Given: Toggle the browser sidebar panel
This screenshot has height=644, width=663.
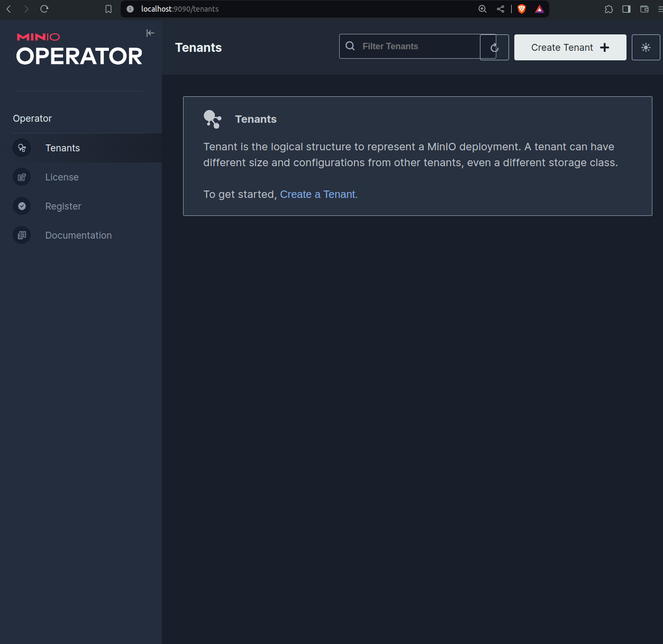Looking at the screenshot, I should coord(626,9).
